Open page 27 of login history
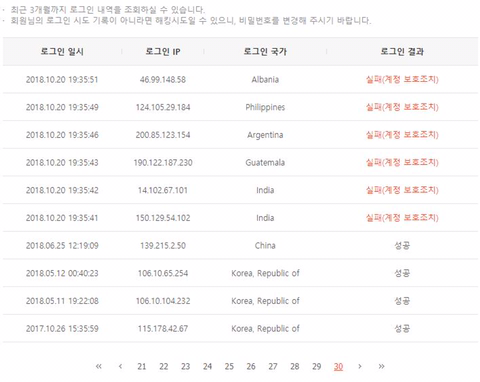Image resolution: width=480 pixels, height=382 pixels. tap(273, 366)
